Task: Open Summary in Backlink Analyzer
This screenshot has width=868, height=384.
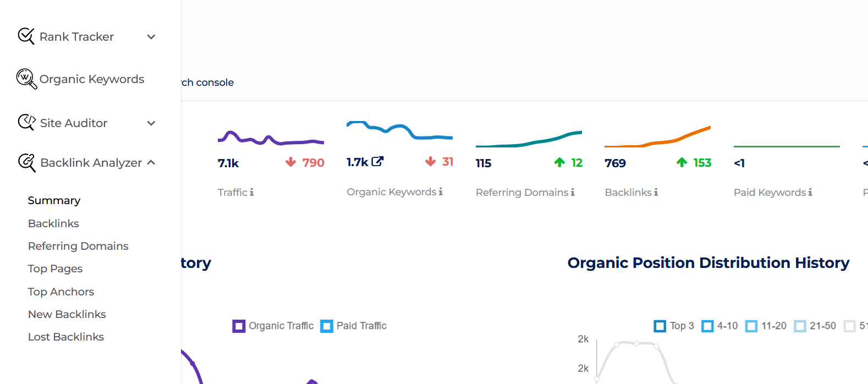Action: (x=54, y=200)
